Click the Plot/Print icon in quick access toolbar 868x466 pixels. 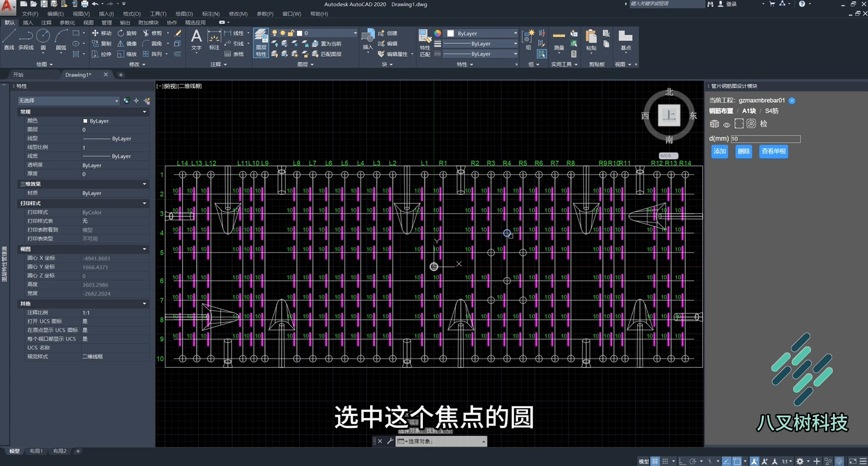pyautogui.click(x=85, y=4)
